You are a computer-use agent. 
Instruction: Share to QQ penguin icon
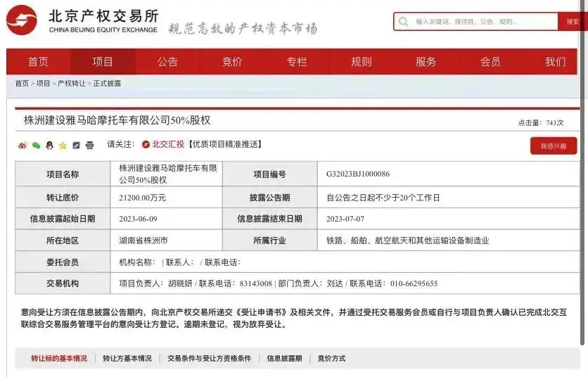pyautogui.click(x=49, y=145)
